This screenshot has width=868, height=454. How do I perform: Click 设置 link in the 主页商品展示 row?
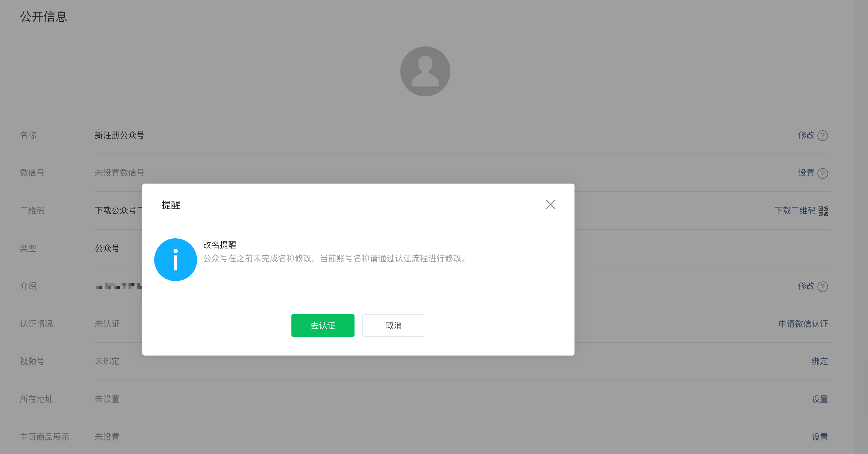coord(819,437)
